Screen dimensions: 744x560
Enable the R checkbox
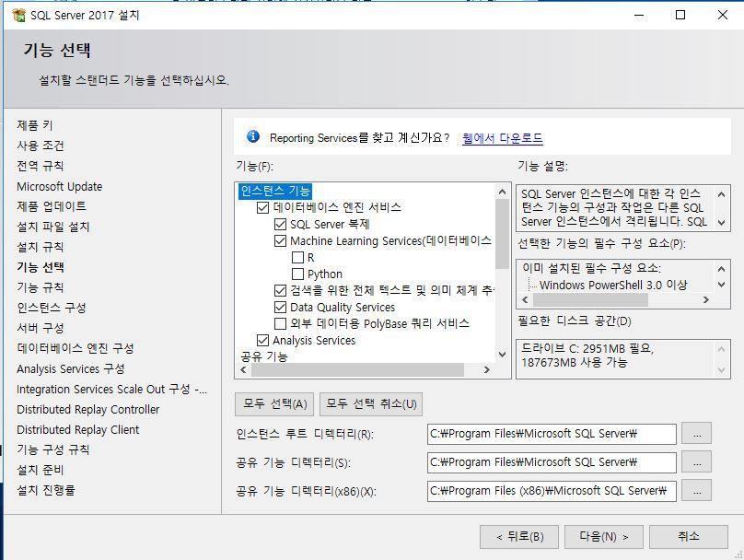pos(297,257)
